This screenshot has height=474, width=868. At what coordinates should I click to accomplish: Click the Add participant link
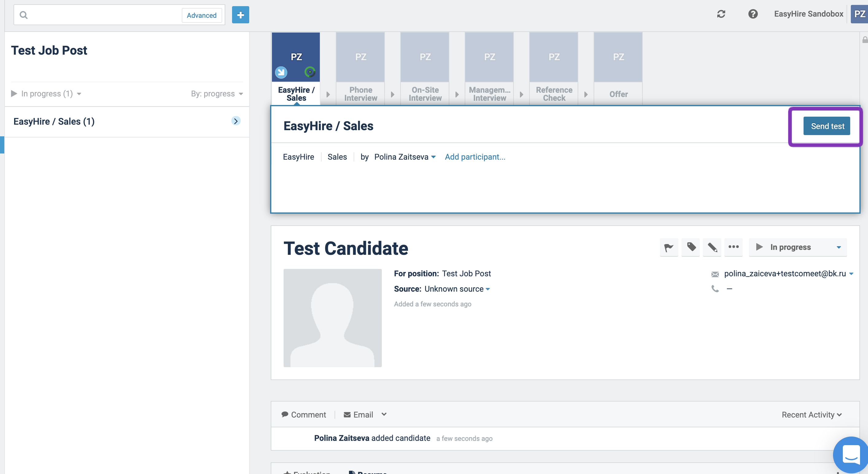475,157
